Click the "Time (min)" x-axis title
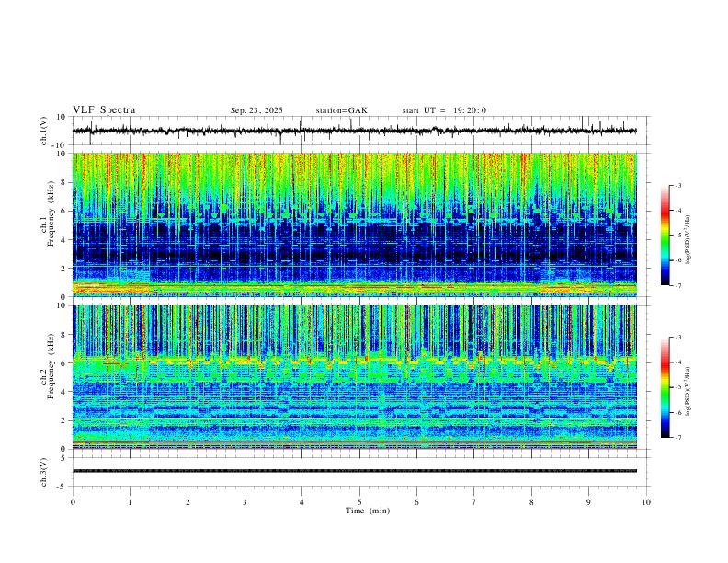 coord(368,511)
